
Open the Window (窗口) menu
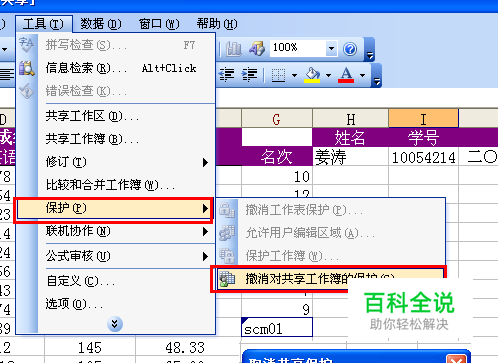click(159, 24)
